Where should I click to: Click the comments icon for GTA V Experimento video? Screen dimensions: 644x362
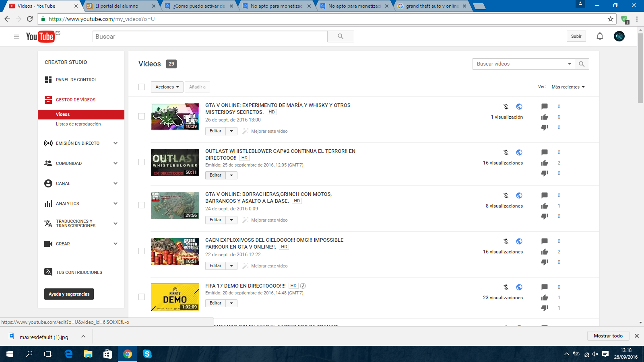pos(545,107)
